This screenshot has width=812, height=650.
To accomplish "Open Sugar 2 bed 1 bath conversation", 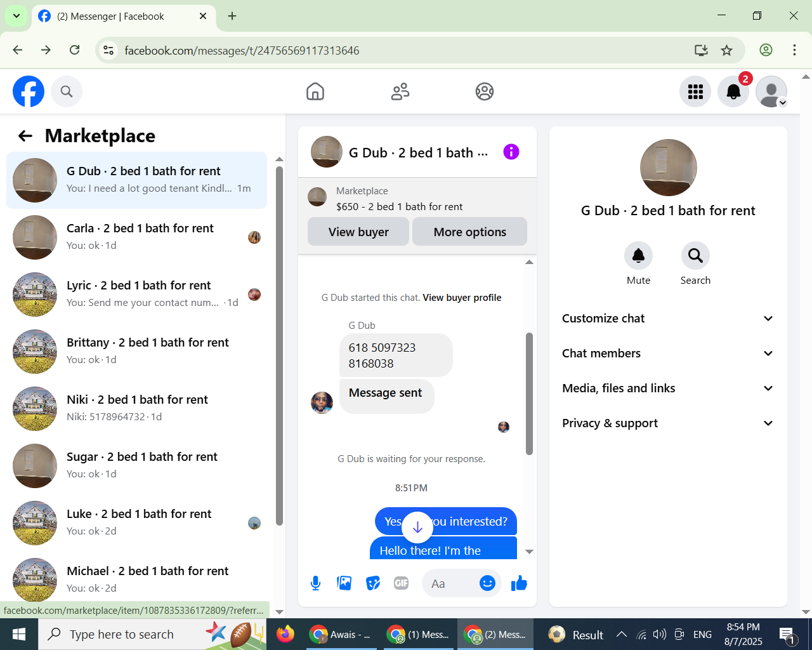I will 136,466.
